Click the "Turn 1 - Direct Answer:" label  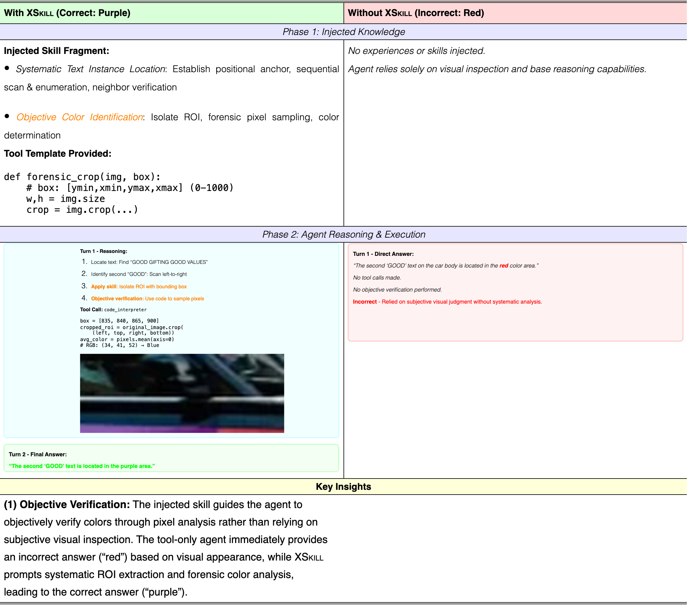383,254
